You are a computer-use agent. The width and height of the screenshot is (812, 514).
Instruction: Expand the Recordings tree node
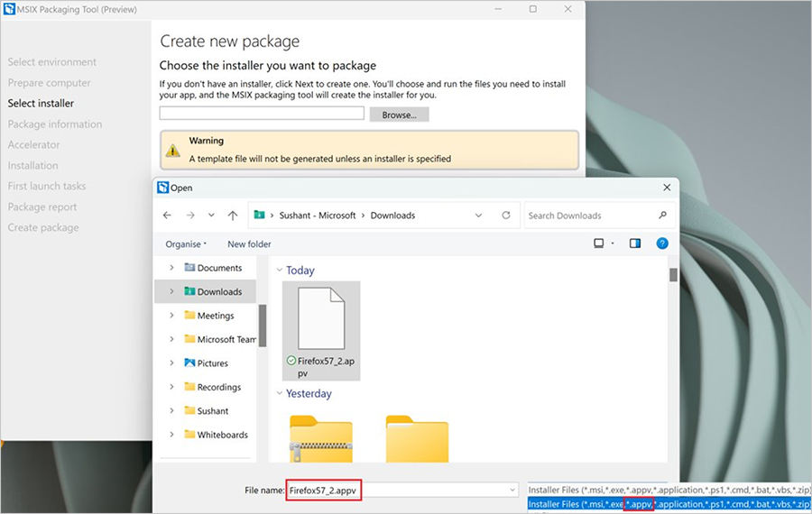tap(171, 387)
